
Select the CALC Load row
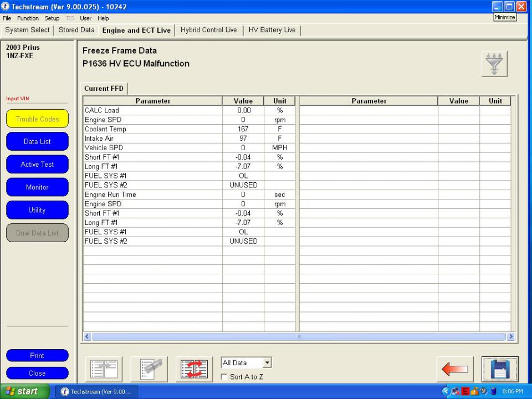click(189, 110)
